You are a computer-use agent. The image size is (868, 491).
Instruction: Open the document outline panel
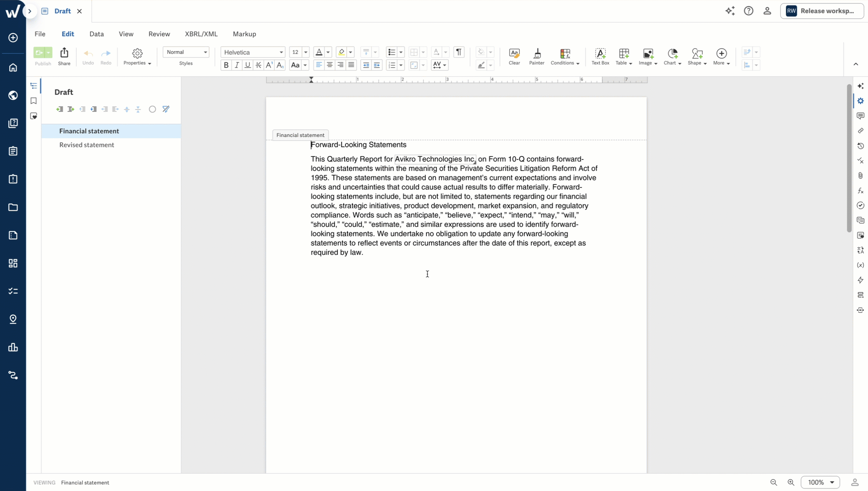point(33,86)
